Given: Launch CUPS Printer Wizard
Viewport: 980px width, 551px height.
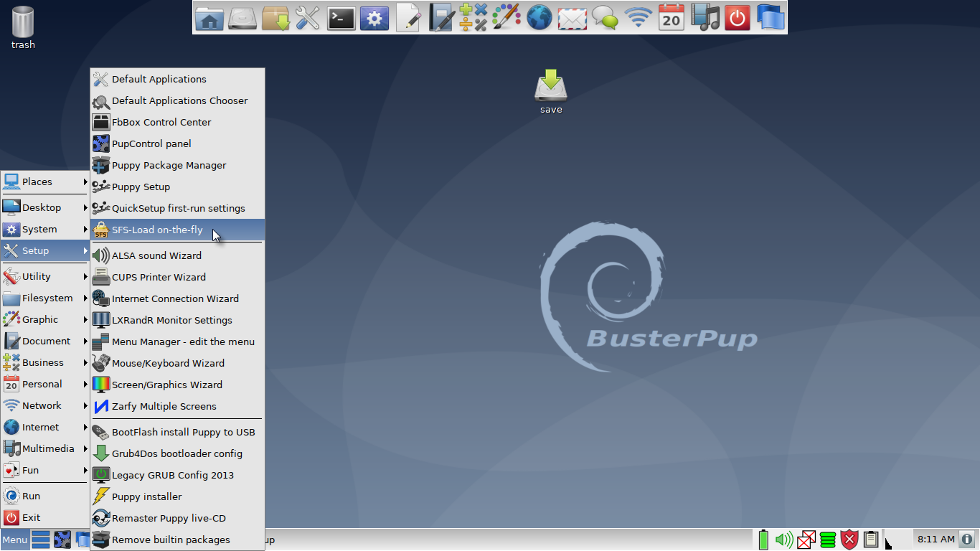Looking at the screenshot, I should pos(177,277).
